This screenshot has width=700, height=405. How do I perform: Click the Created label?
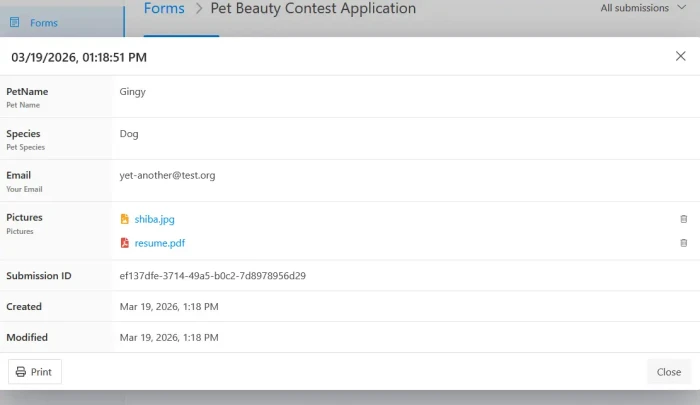coord(24,307)
